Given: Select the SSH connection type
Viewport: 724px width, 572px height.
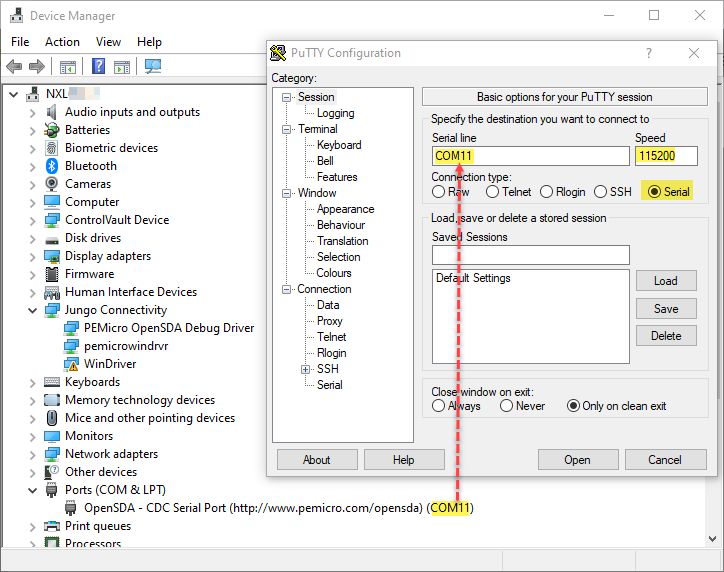Looking at the screenshot, I should pos(613,192).
